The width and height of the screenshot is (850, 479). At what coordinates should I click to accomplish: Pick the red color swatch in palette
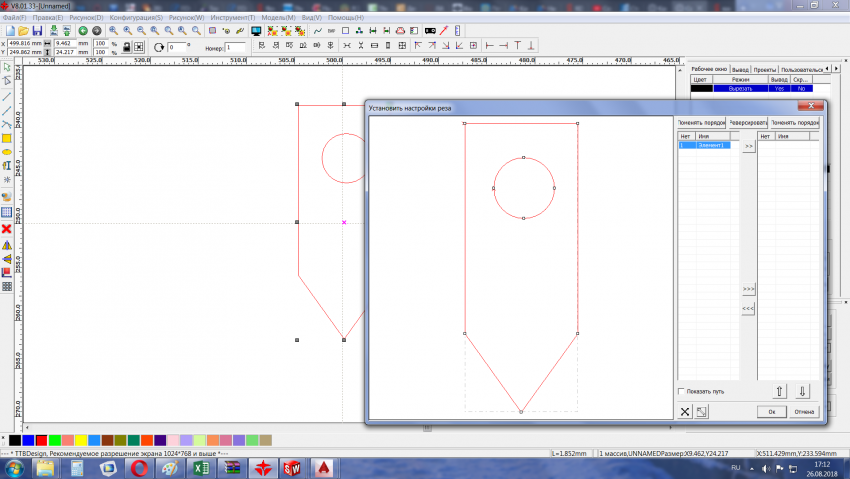pyautogui.click(x=41, y=440)
